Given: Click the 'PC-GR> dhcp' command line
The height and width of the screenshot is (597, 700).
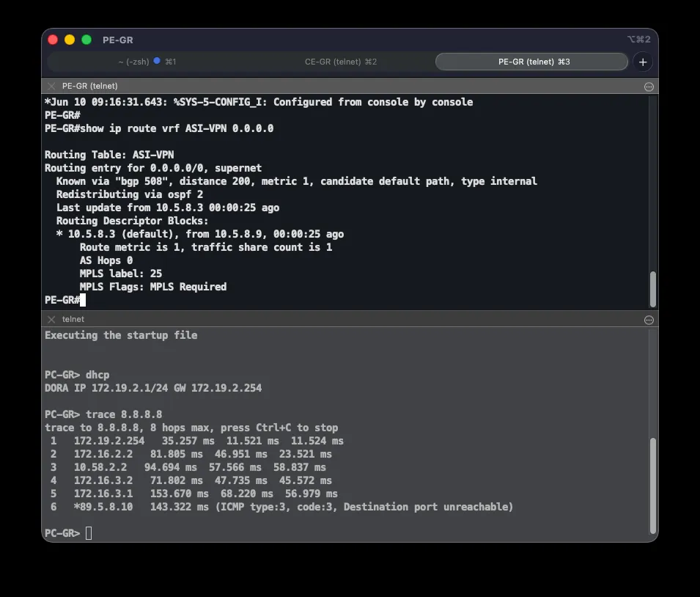Looking at the screenshot, I should [77, 375].
